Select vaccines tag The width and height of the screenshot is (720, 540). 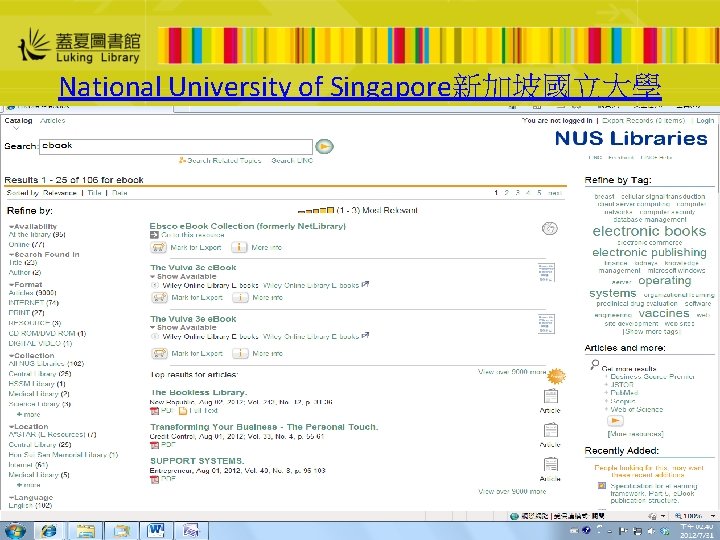coord(664,314)
